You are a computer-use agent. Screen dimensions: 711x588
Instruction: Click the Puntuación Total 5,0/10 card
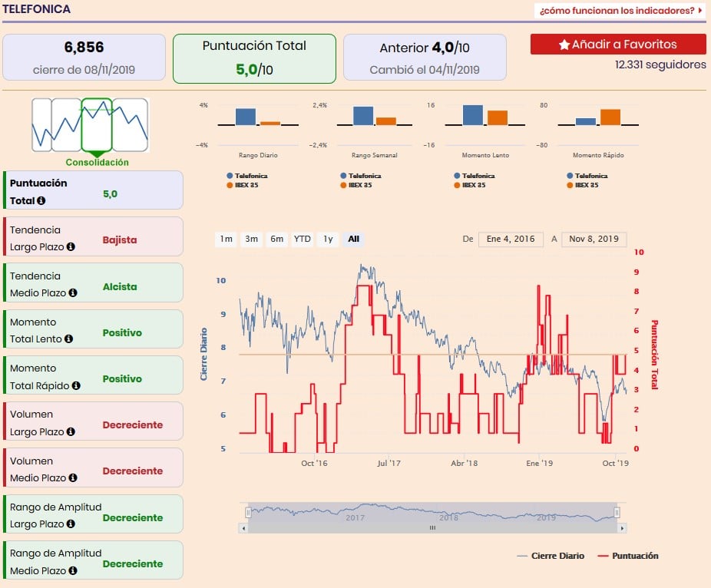tap(254, 58)
